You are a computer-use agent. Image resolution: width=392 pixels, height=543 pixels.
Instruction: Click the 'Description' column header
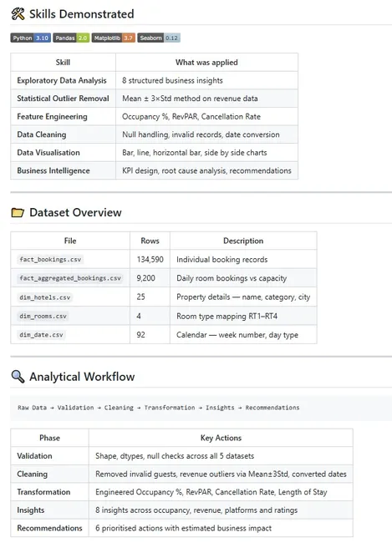243,241
